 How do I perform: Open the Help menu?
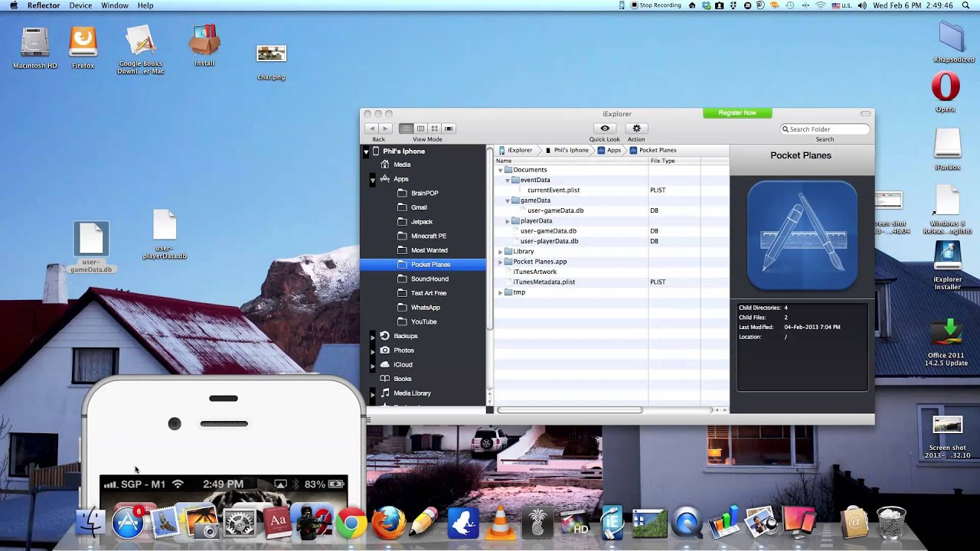pyautogui.click(x=145, y=5)
